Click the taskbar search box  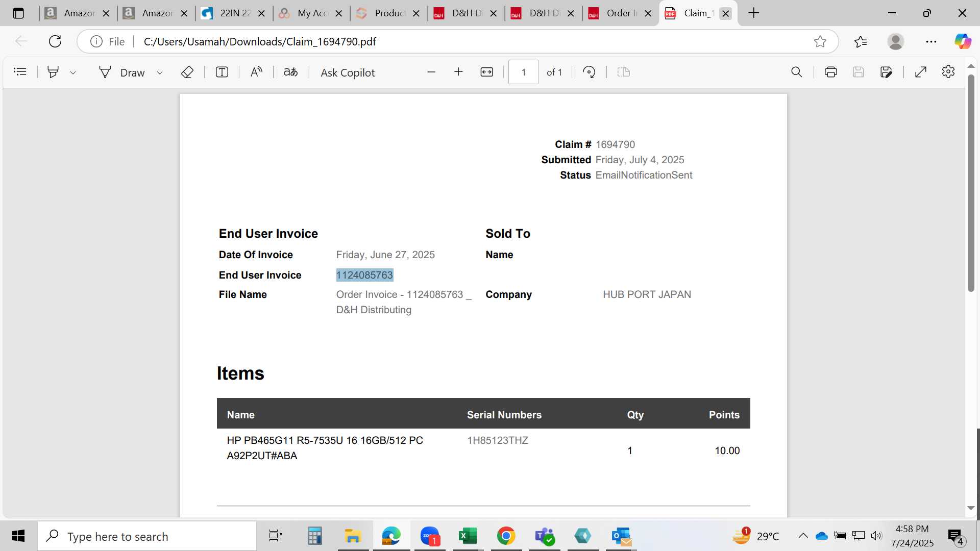point(147,536)
